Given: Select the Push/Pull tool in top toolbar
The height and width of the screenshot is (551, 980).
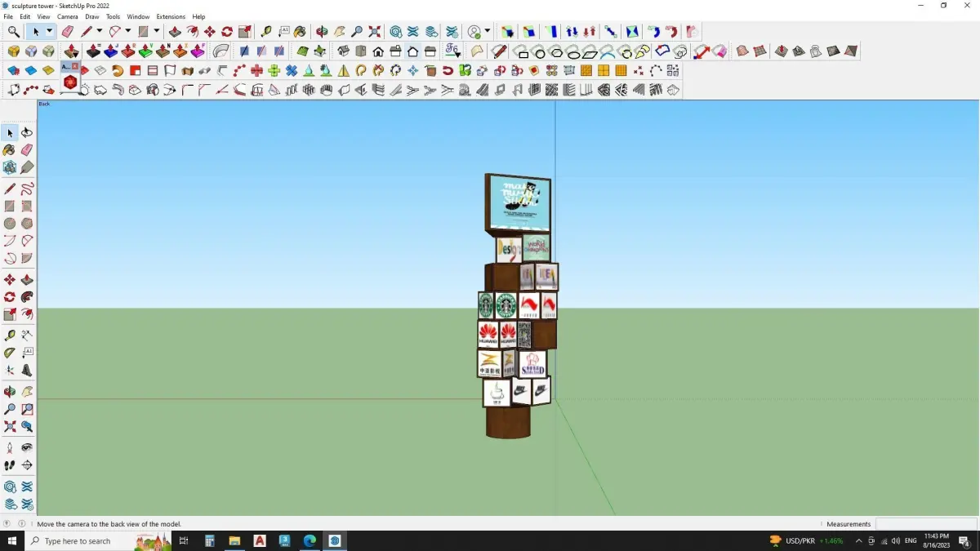Looking at the screenshot, I should point(175,32).
